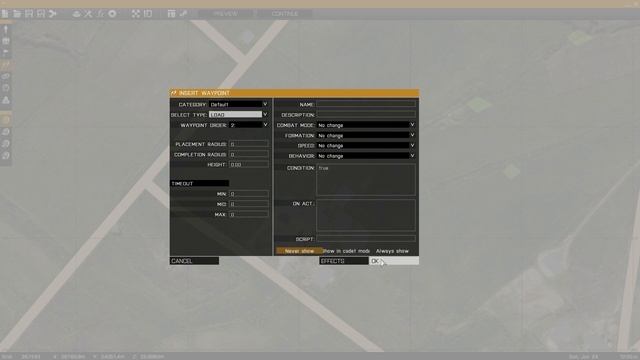Click the Completion Radius field
The width and height of the screenshot is (640, 360).
(249, 154)
